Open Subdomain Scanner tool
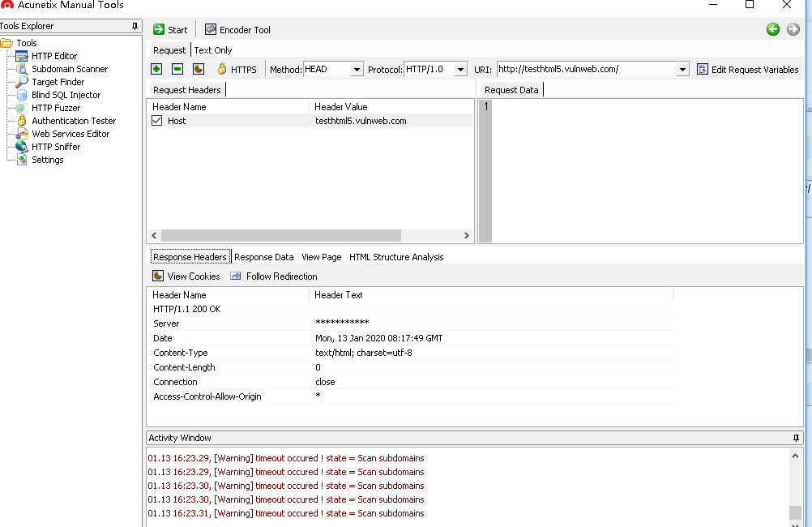Screen dimensions: 812x527 pos(70,69)
